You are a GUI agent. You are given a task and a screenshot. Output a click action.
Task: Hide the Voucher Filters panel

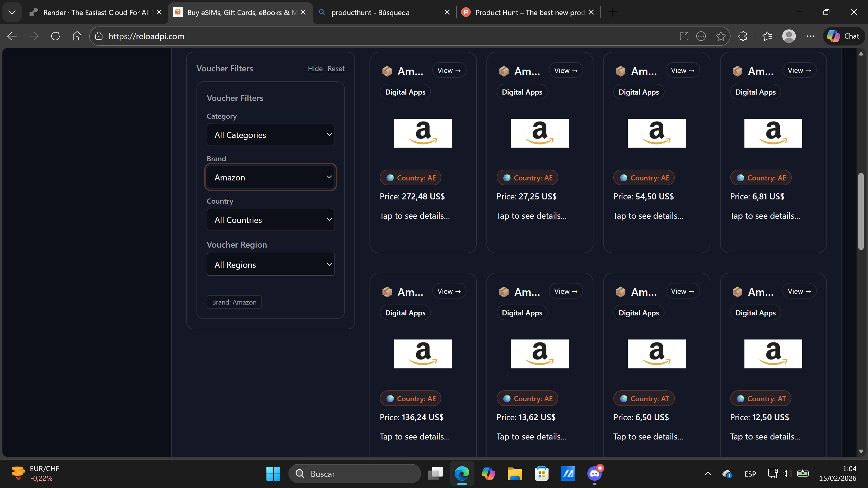(x=315, y=68)
